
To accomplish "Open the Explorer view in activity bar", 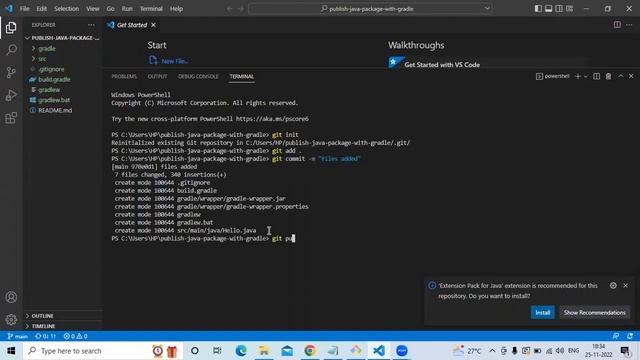I will (11, 27).
